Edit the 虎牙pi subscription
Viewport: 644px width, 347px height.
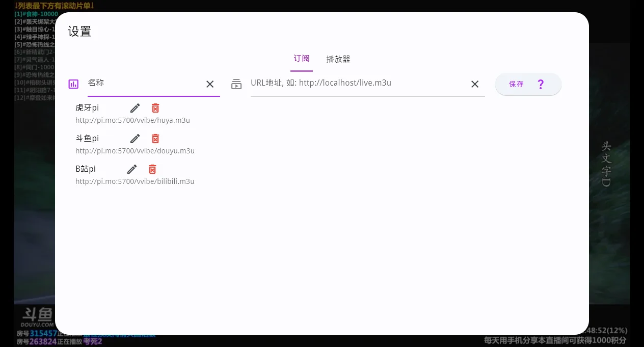(135, 108)
